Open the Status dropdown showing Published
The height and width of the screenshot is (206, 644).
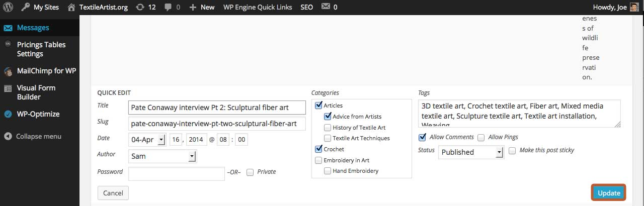(471, 152)
